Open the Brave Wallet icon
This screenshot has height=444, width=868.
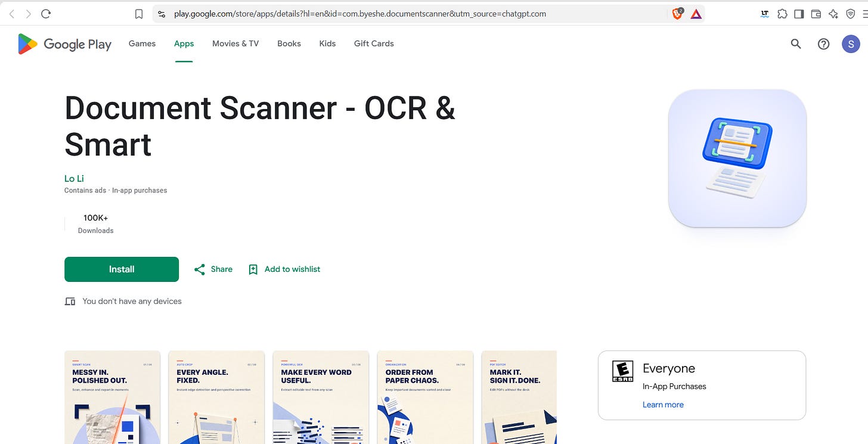pos(816,14)
